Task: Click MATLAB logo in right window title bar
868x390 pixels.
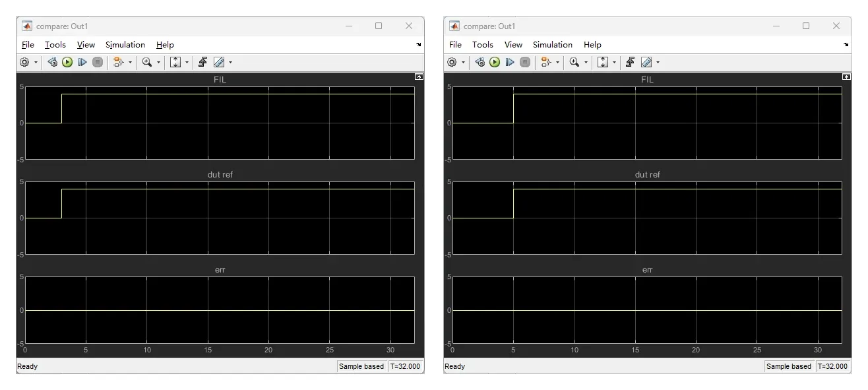Action: coord(454,26)
